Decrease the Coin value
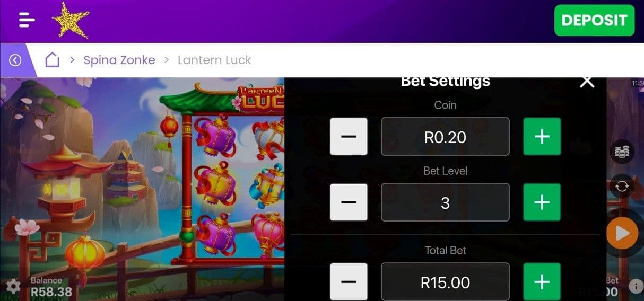The image size is (644, 301). [x=349, y=137]
